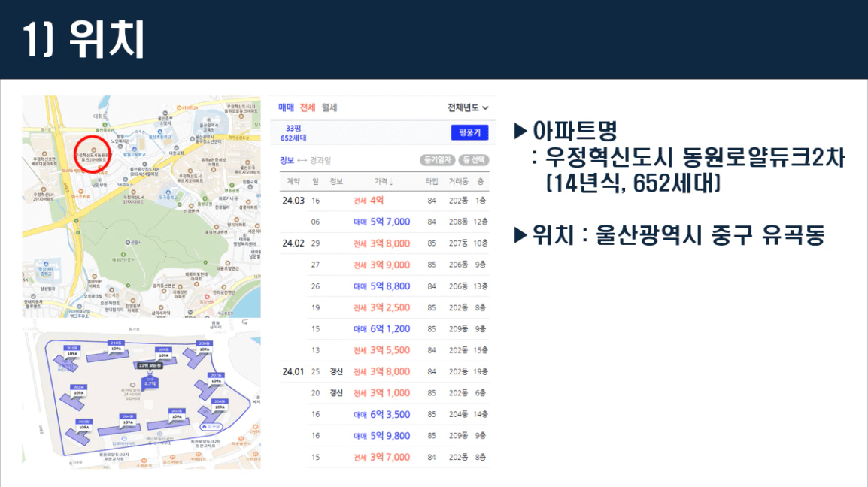
Task: Click the 매매 6억 3,500 transaction
Action: (399, 415)
